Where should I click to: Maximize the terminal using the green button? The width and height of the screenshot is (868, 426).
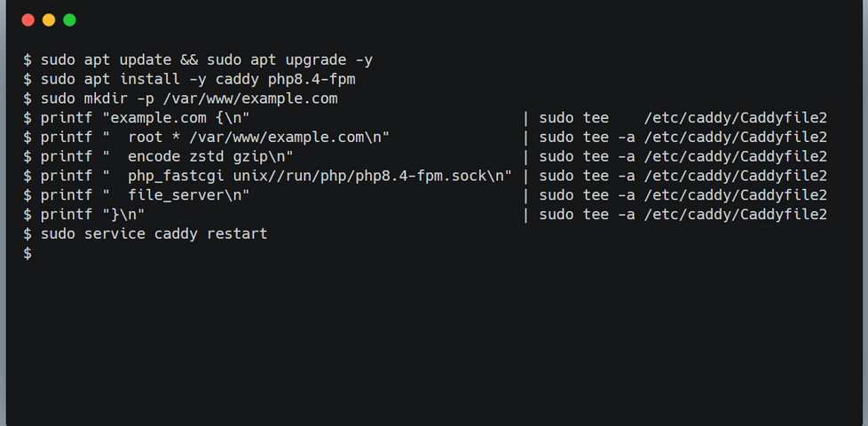69,20
